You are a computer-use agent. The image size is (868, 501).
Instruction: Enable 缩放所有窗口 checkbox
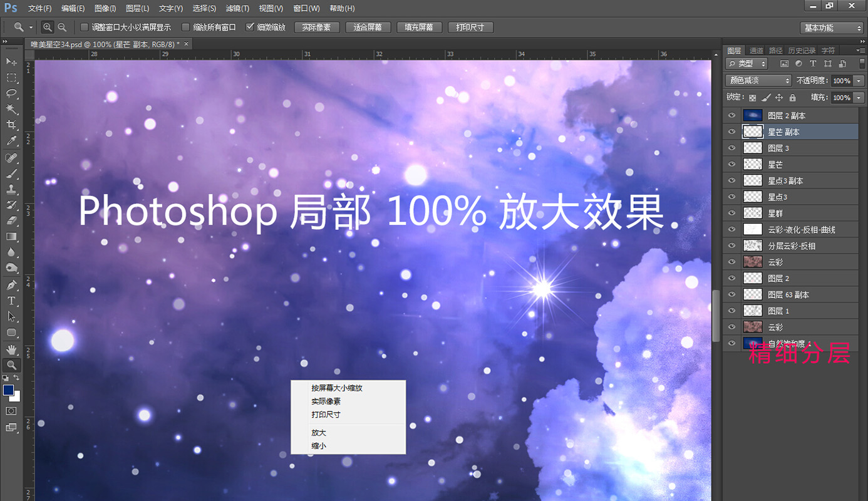coord(185,28)
